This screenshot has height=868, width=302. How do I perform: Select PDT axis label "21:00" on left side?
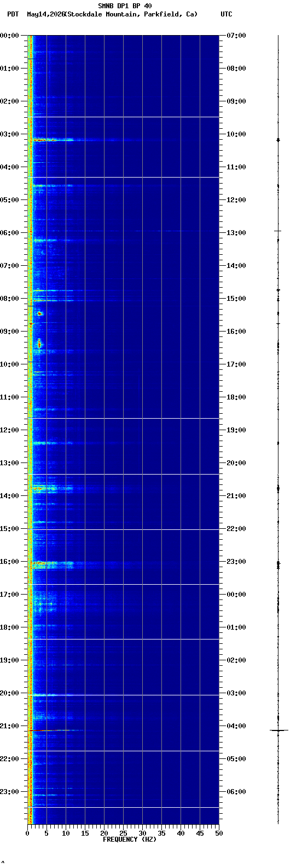pos(9,726)
